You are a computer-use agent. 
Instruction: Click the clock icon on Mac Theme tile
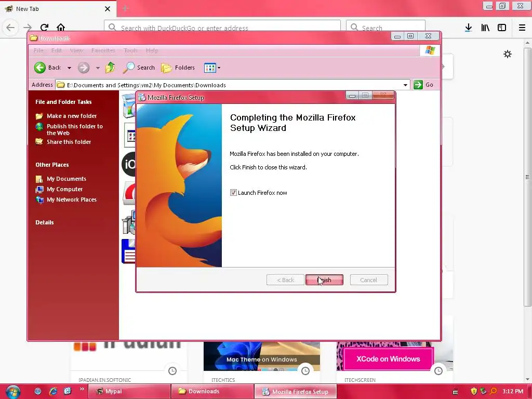pos(305,371)
